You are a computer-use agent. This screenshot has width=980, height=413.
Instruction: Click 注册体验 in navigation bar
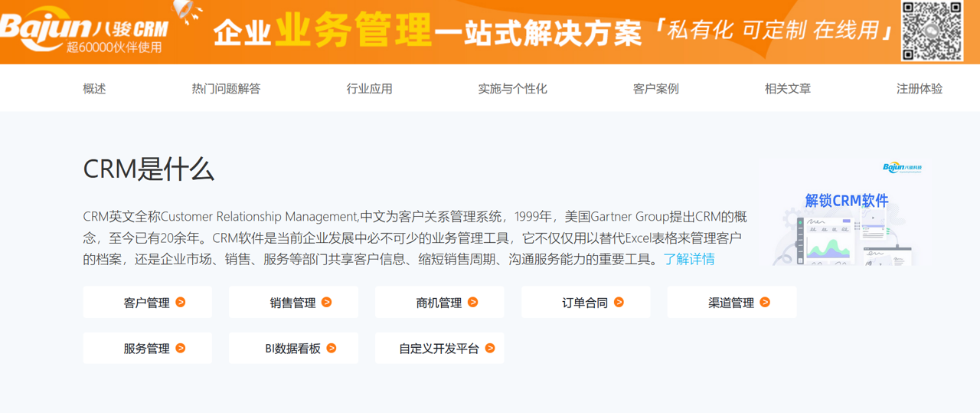click(919, 89)
